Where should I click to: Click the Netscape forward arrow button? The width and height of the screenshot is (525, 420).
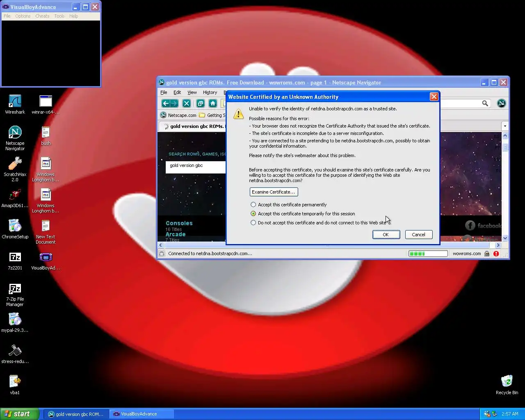click(174, 103)
